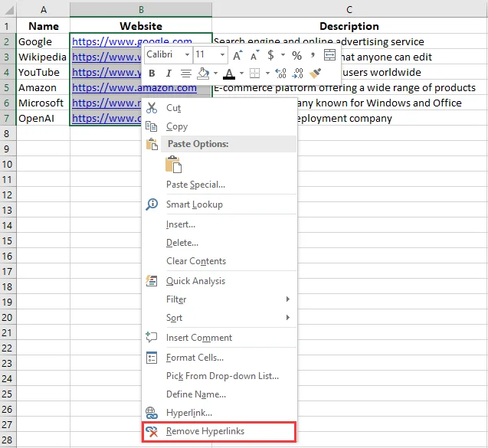Expand Fill Color dropdown arrow
The height and width of the screenshot is (448, 488).
coord(215,74)
